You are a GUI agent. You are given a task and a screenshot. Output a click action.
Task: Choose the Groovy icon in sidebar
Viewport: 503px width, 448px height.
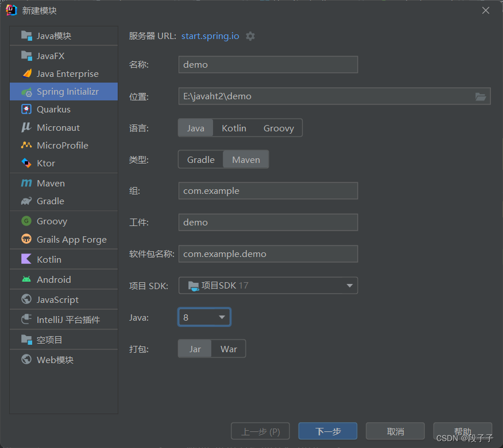tap(26, 221)
